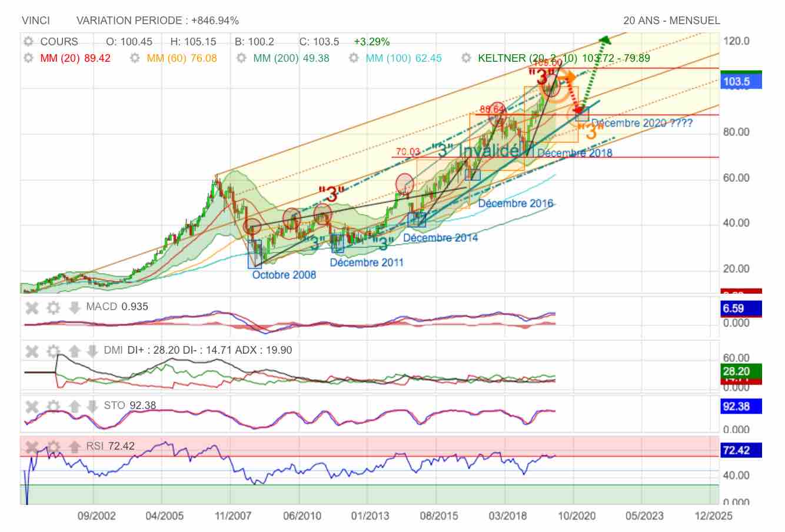Image resolution: width=785 pixels, height=532 pixels.
Task: Click the +3.29% change value
Action: 372,42
